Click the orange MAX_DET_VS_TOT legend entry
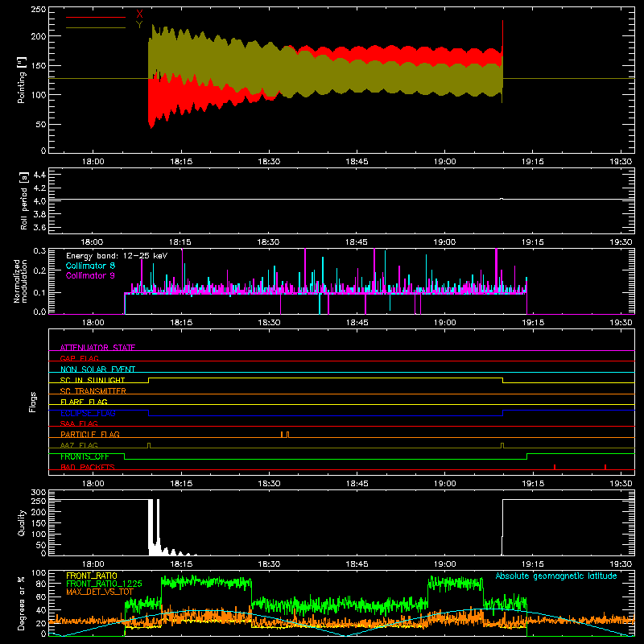Viewport: 644px width, 644px height. tap(100, 592)
